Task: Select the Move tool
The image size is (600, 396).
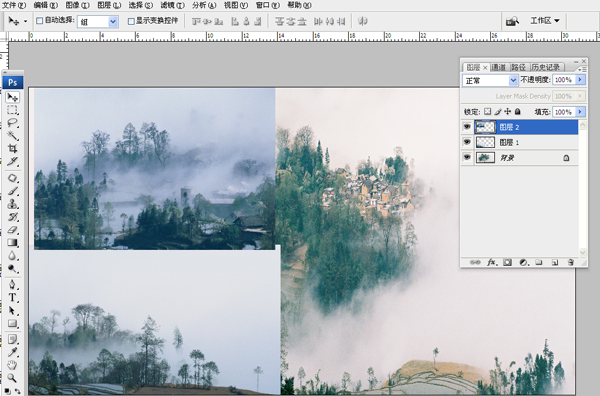Action: [12, 97]
